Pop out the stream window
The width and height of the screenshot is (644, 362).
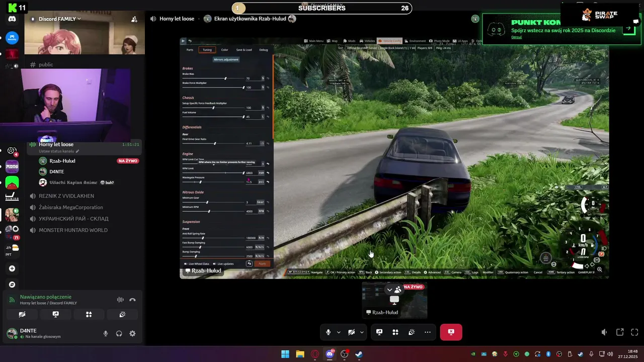[620, 332]
